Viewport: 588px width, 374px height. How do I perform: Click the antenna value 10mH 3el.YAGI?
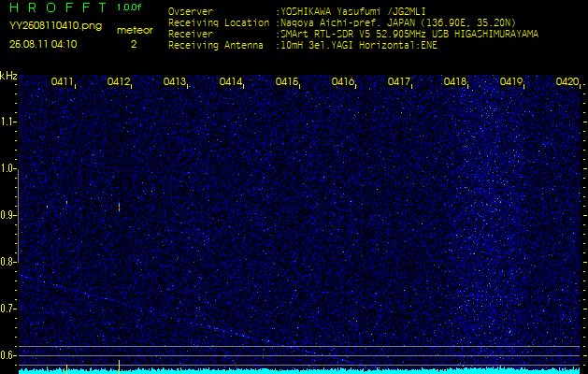click(x=359, y=46)
